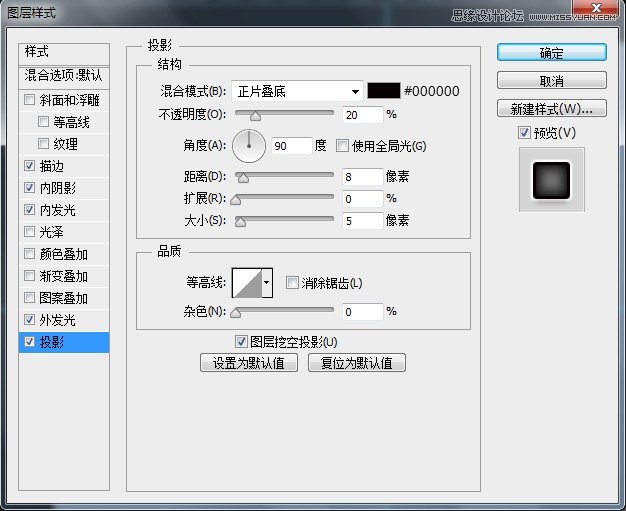Screen dimensions: 626x511
Task: Click the 杂色 value field
Action: tap(363, 312)
